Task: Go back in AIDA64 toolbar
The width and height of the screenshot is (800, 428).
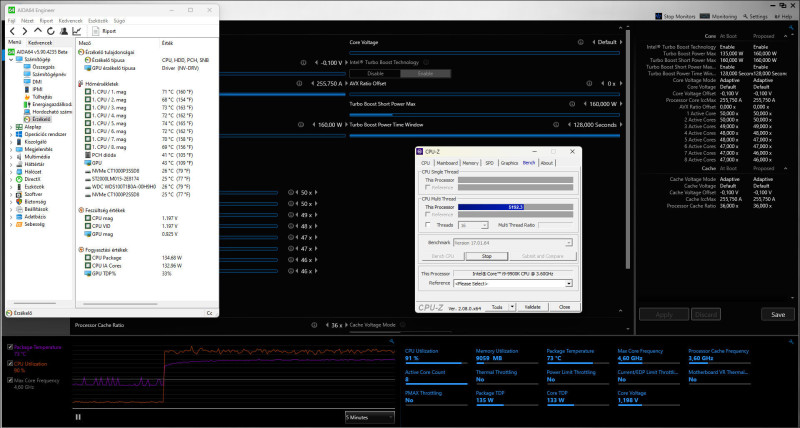Action: (x=13, y=31)
